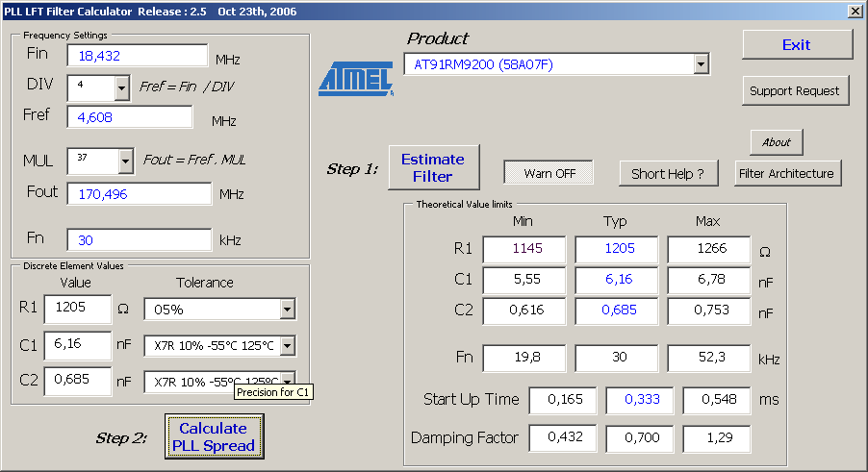Click the Product heading label
The height and width of the screenshot is (472, 868).
click(437, 38)
